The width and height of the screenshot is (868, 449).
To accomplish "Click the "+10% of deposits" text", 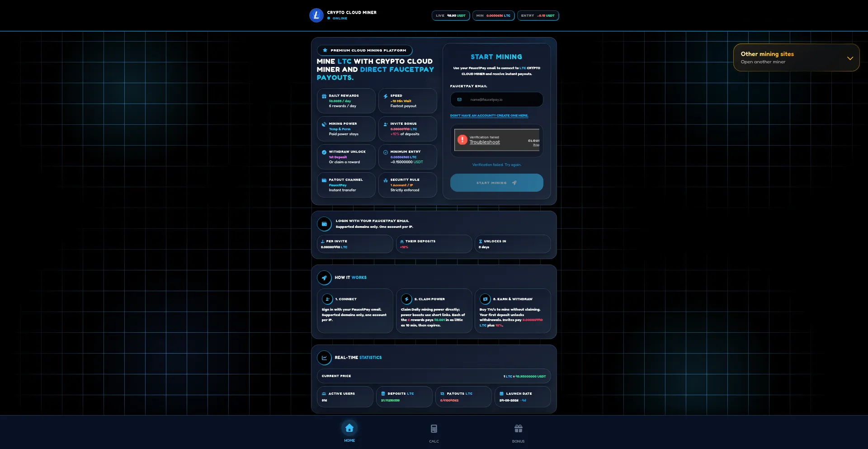I will click(x=405, y=134).
